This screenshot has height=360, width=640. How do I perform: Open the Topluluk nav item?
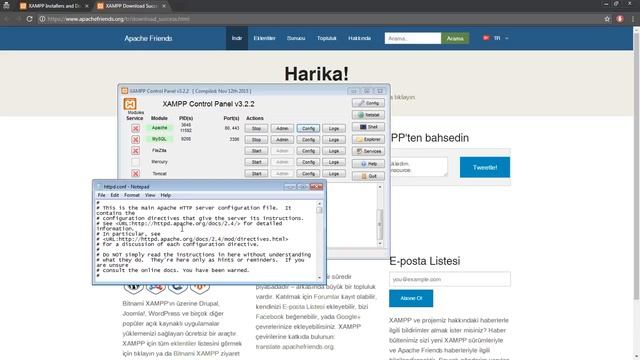click(327, 38)
